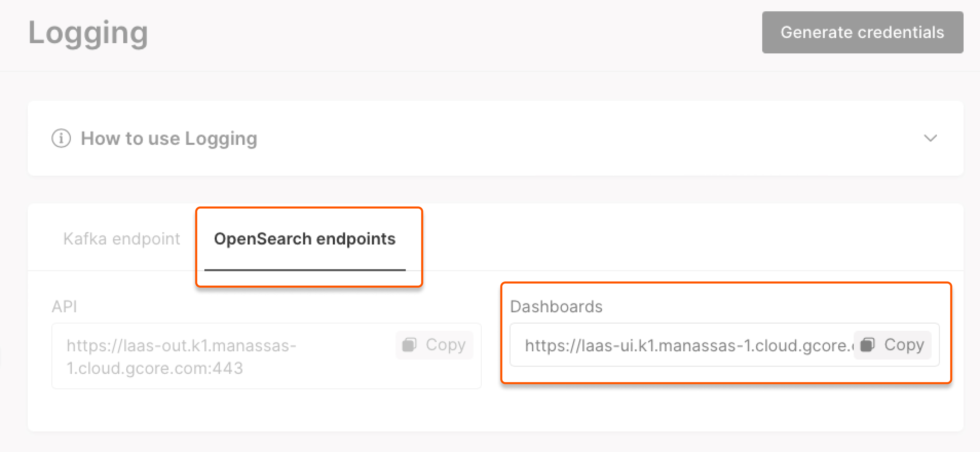Switch to the Kafka endpoint tab
This screenshot has height=452, width=980.
click(122, 239)
